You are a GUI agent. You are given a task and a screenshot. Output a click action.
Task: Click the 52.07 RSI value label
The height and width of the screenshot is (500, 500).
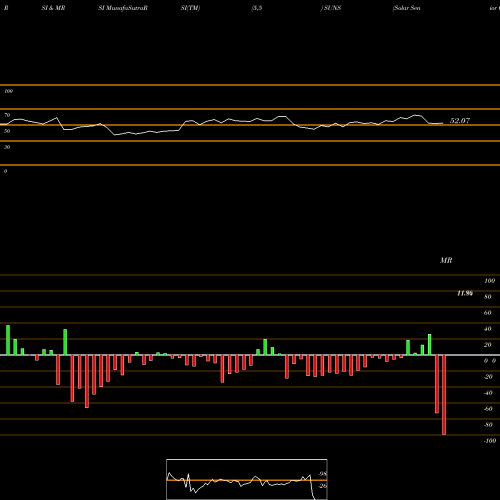click(460, 121)
